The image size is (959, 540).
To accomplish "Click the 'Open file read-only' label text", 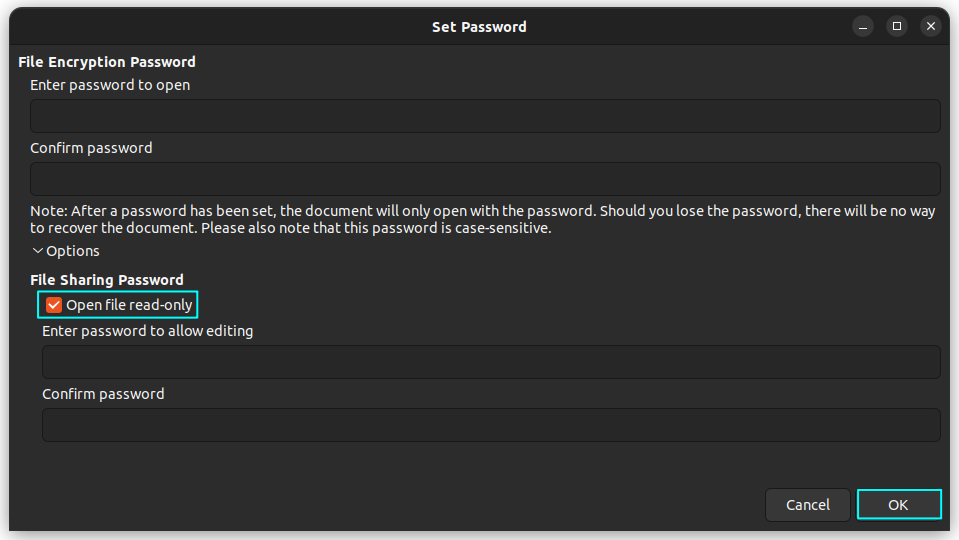I will tap(129, 305).
